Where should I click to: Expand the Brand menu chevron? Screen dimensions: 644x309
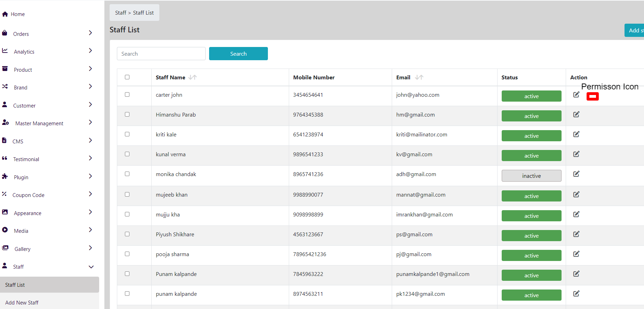pos(90,86)
